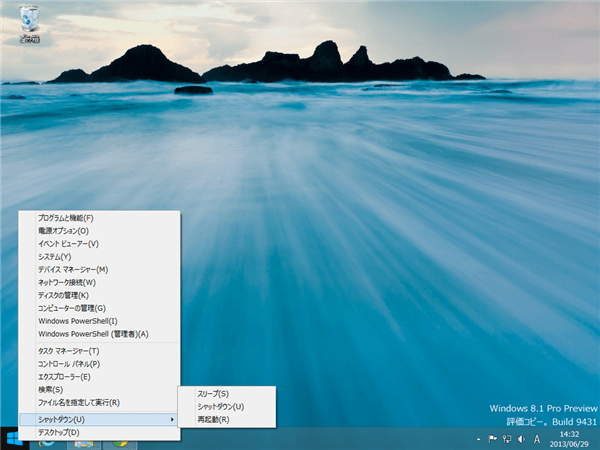Open ディスクの管理(K)
600x450 pixels.
pyautogui.click(x=99, y=295)
